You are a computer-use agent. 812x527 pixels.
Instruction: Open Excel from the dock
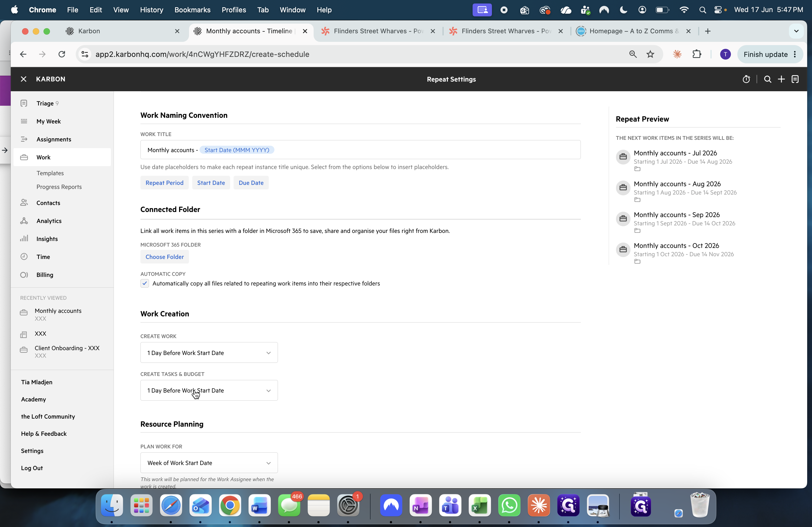480,505
